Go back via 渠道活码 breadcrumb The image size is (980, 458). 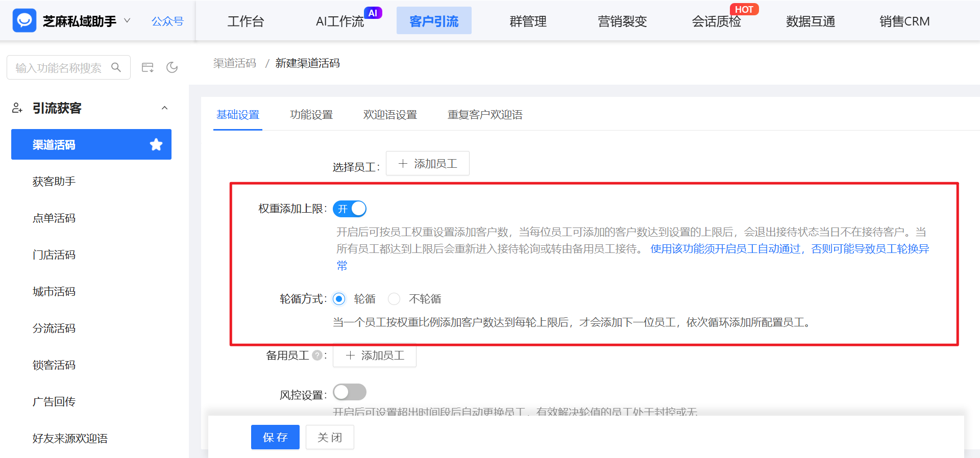click(235, 63)
